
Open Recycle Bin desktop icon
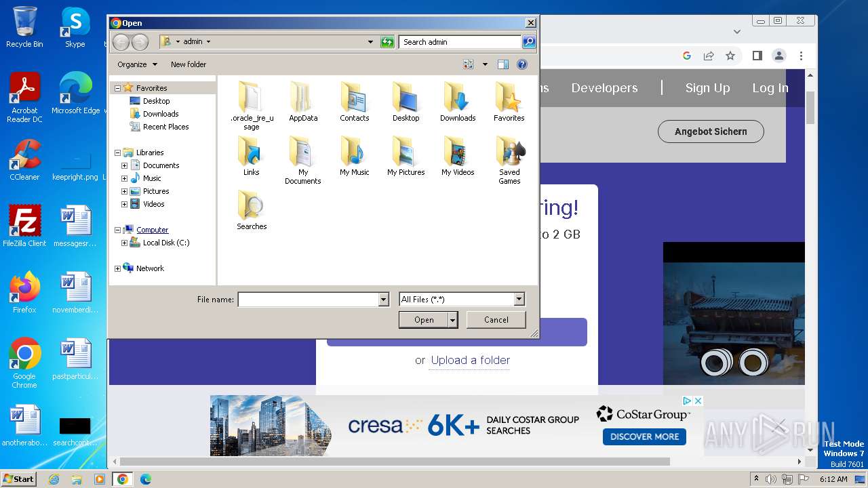pyautogui.click(x=24, y=27)
